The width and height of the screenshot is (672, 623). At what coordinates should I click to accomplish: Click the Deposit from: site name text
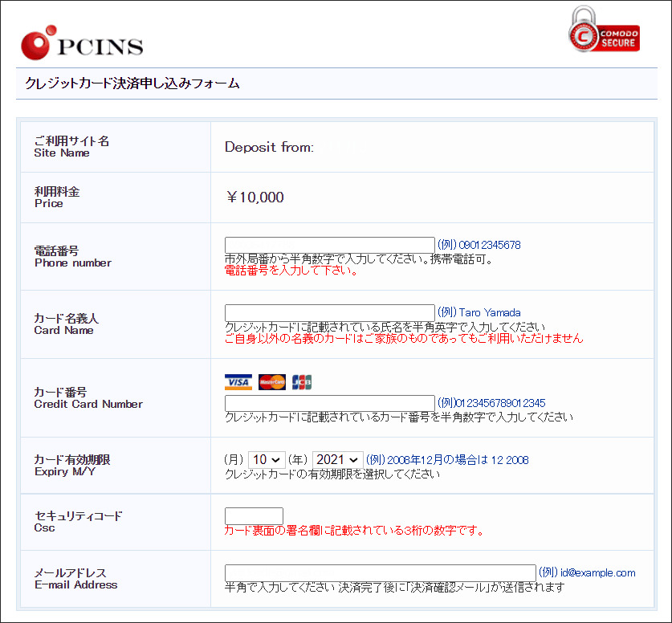click(x=269, y=147)
